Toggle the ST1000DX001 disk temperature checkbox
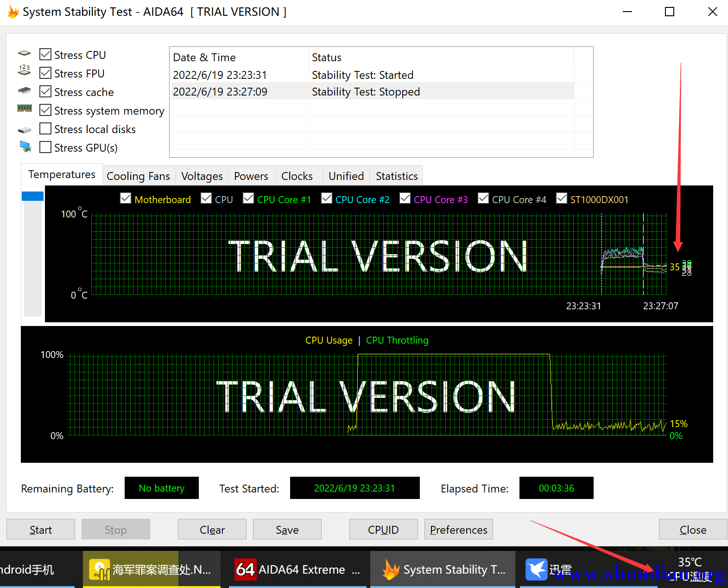Viewport: 728px width, 588px height. pos(562,198)
